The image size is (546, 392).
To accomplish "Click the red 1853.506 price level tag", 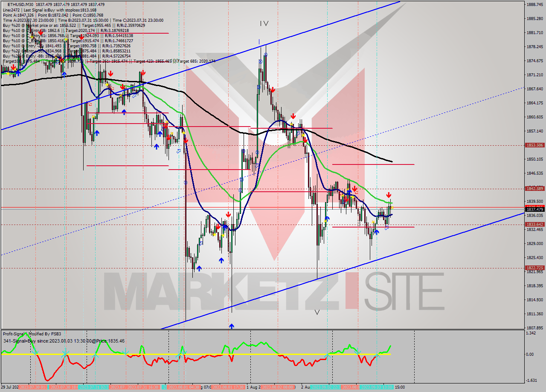I will pyautogui.click(x=534, y=145).
